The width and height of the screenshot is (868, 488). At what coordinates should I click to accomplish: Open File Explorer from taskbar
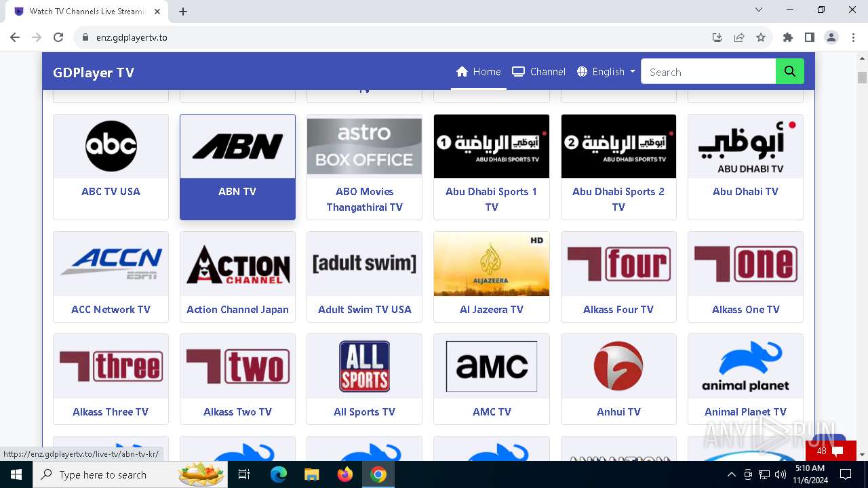click(x=312, y=474)
